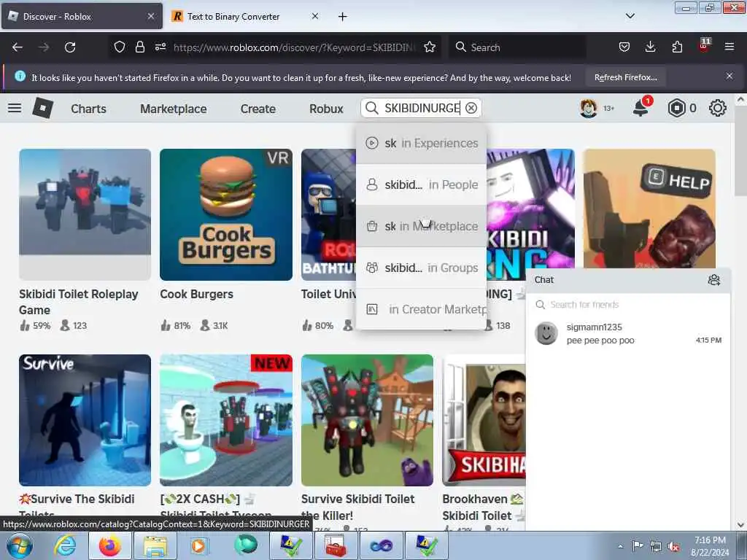Viewport: 747px width, 560px height.
Task: Search 'sk' in Experiences suggestion
Action: [421, 143]
